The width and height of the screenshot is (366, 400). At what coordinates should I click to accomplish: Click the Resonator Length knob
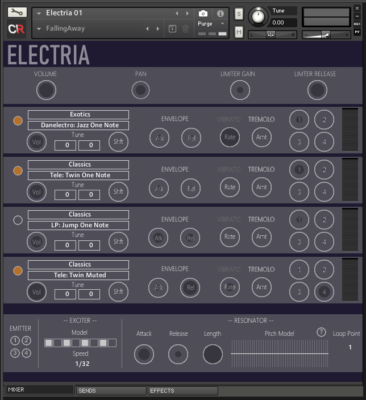212,354
